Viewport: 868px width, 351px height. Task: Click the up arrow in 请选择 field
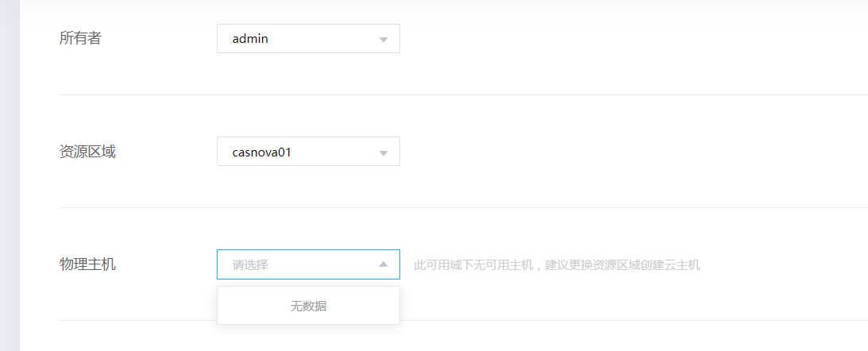(383, 264)
